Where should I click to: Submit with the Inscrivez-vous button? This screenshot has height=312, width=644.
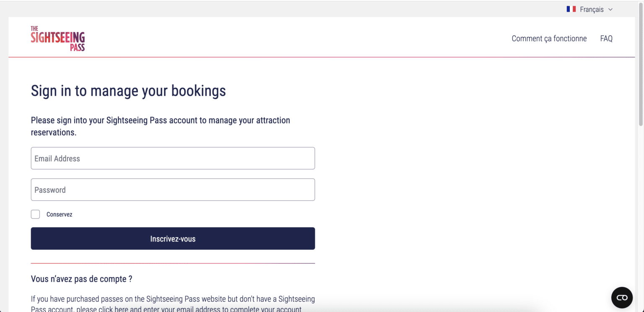(173, 239)
